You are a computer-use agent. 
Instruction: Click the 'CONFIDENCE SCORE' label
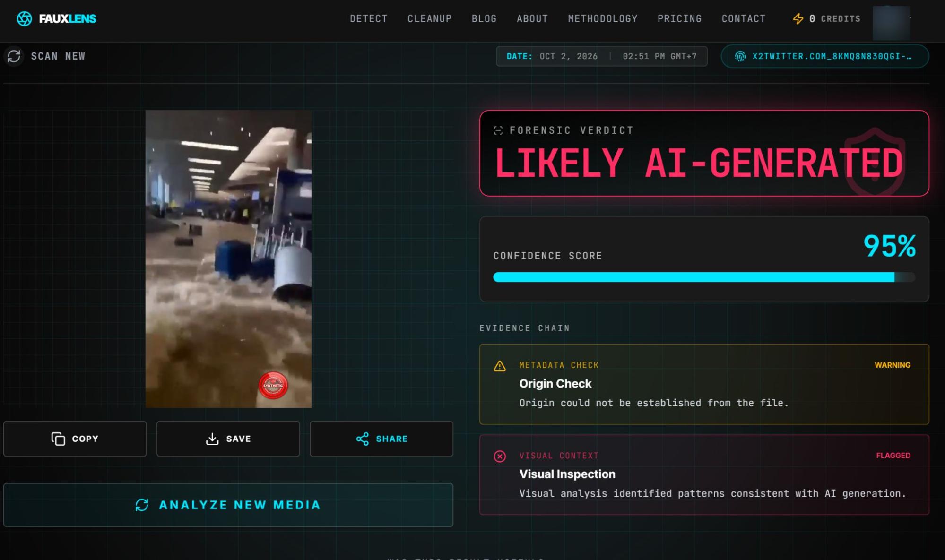click(x=548, y=256)
